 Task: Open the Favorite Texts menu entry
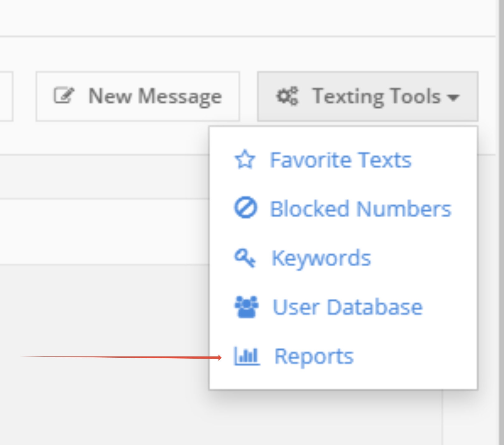[x=340, y=160]
